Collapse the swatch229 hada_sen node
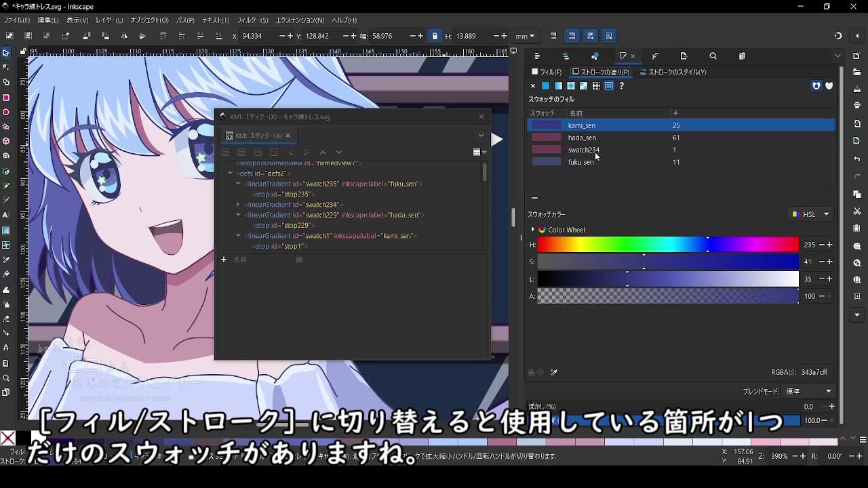Viewport: 868px width, 488px height. tap(238, 215)
